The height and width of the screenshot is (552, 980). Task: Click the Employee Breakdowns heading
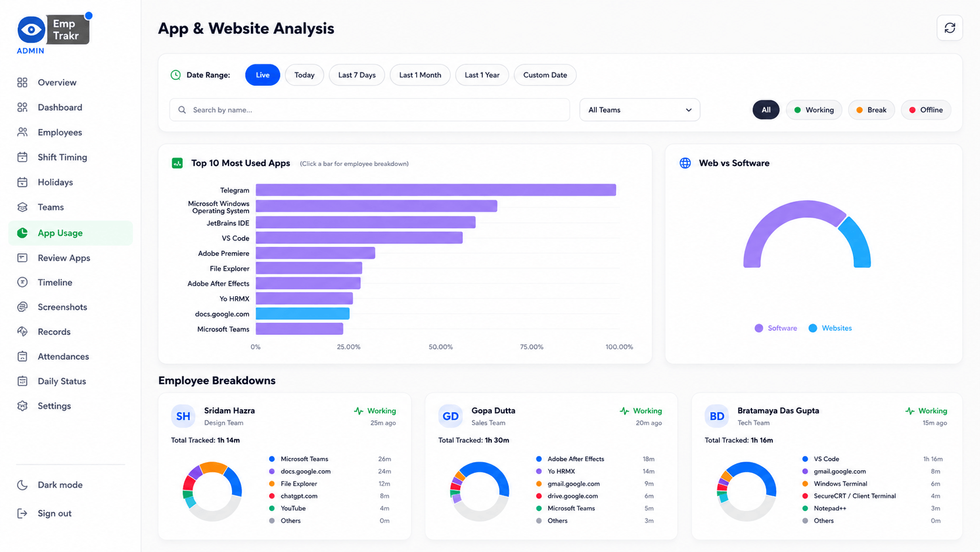click(x=217, y=381)
